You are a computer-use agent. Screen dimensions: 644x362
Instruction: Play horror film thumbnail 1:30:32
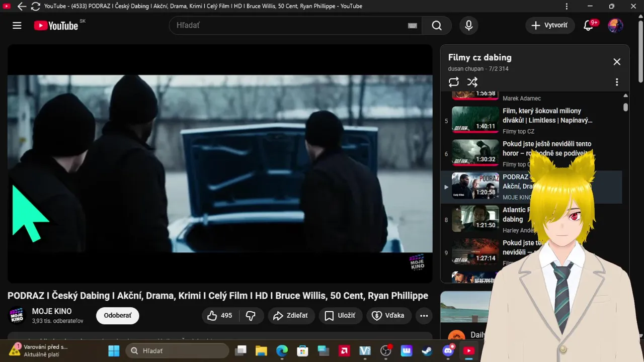coord(475,153)
